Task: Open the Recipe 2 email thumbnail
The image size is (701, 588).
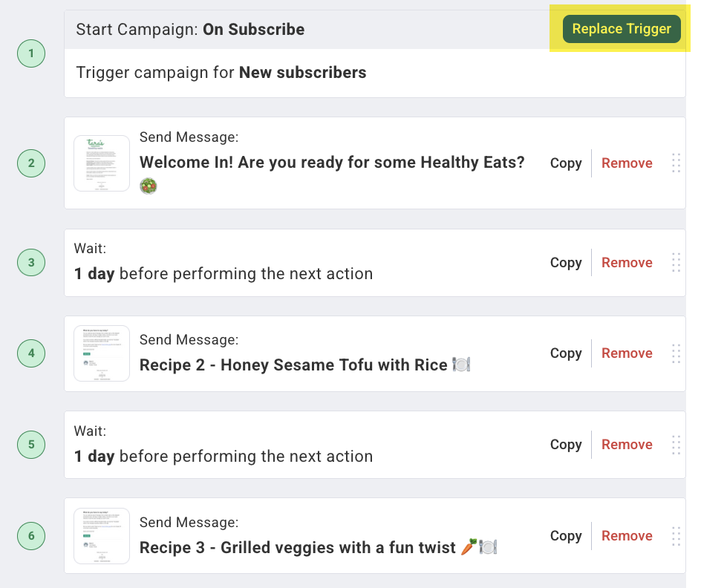Action: click(102, 353)
